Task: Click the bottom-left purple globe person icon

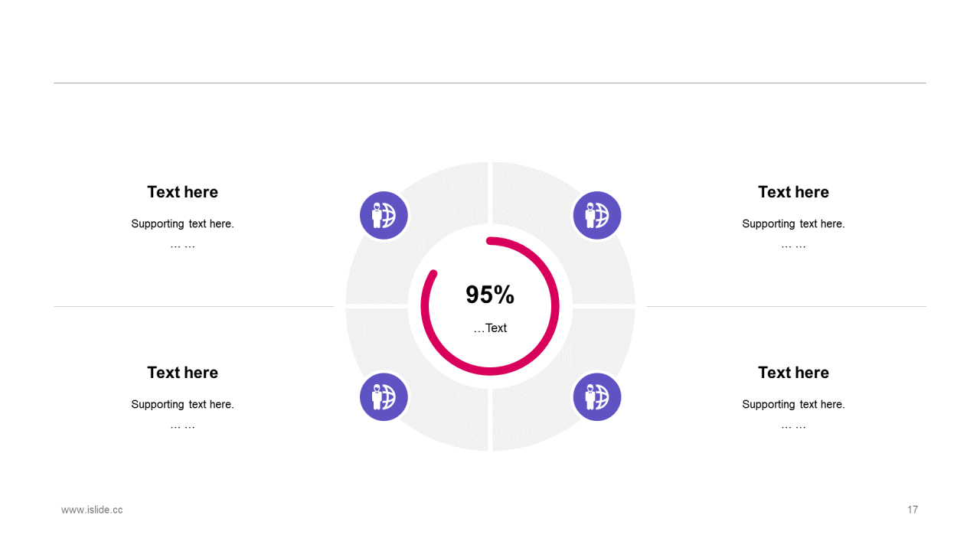Action: click(x=384, y=396)
